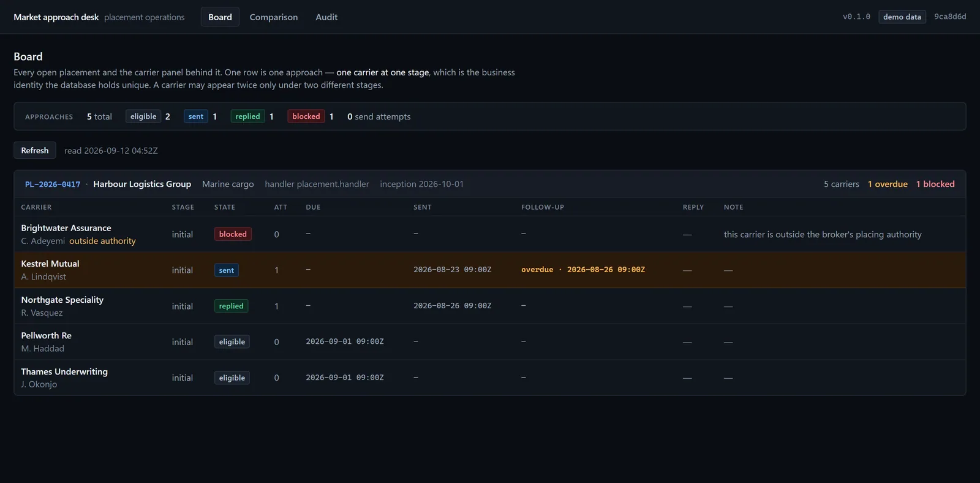Click the Market approach desk title
Image resolution: width=980 pixels, height=483 pixels.
point(56,17)
